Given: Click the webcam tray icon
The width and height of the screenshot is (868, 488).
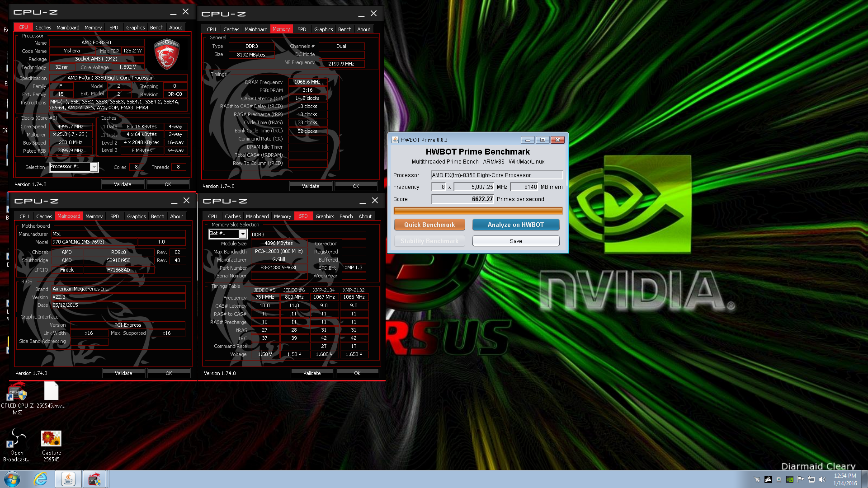Looking at the screenshot, I should (x=779, y=479).
